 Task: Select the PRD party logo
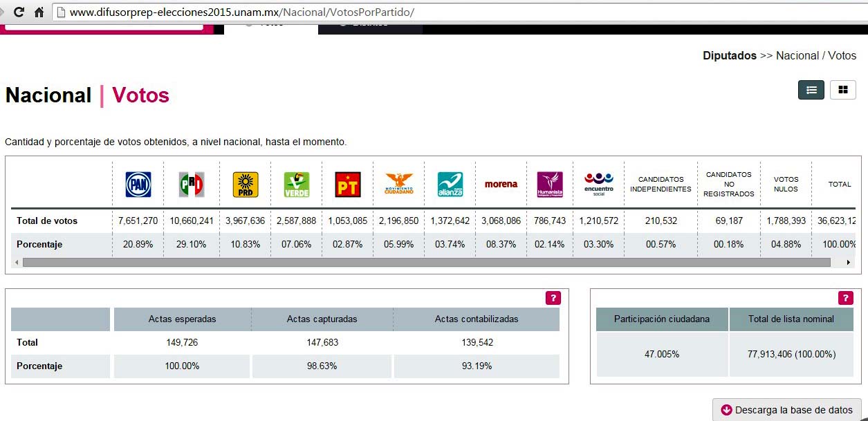(x=246, y=185)
